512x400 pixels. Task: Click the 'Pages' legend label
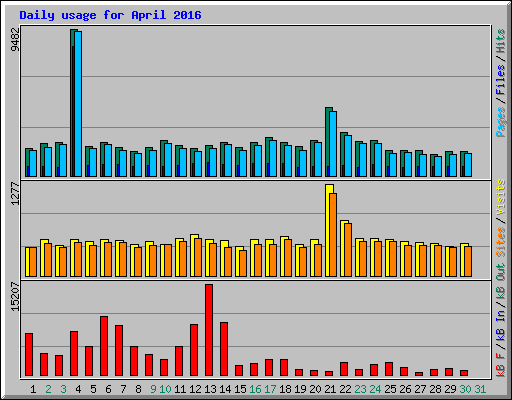click(501, 122)
